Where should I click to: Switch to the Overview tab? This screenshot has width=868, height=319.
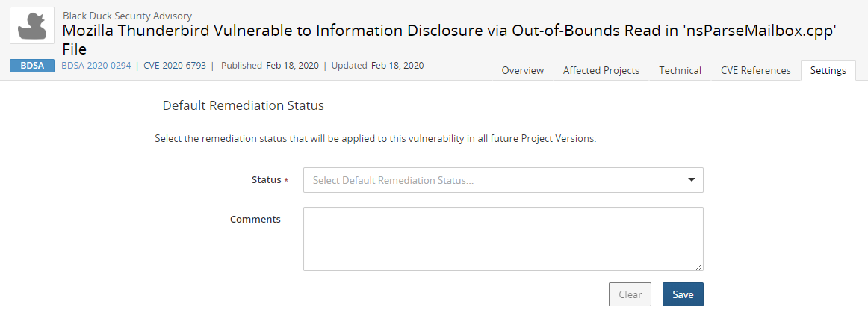coord(522,70)
